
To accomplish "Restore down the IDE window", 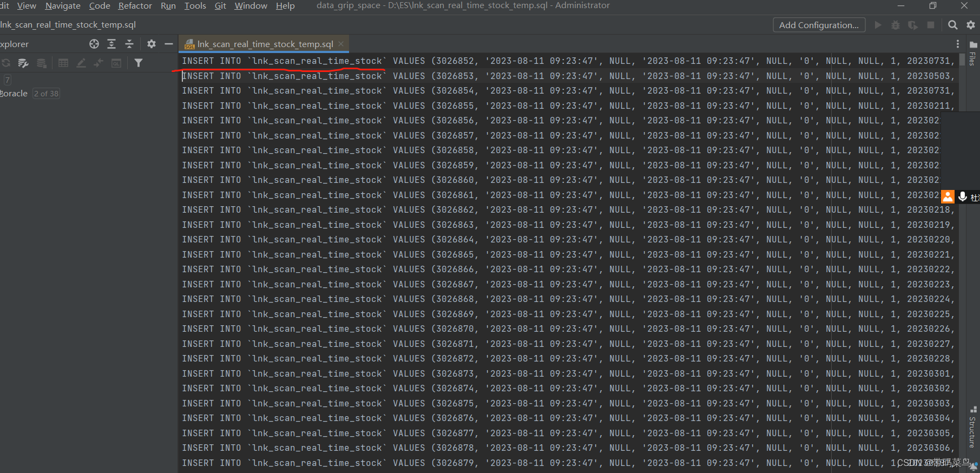I will (x=933, y=5).
